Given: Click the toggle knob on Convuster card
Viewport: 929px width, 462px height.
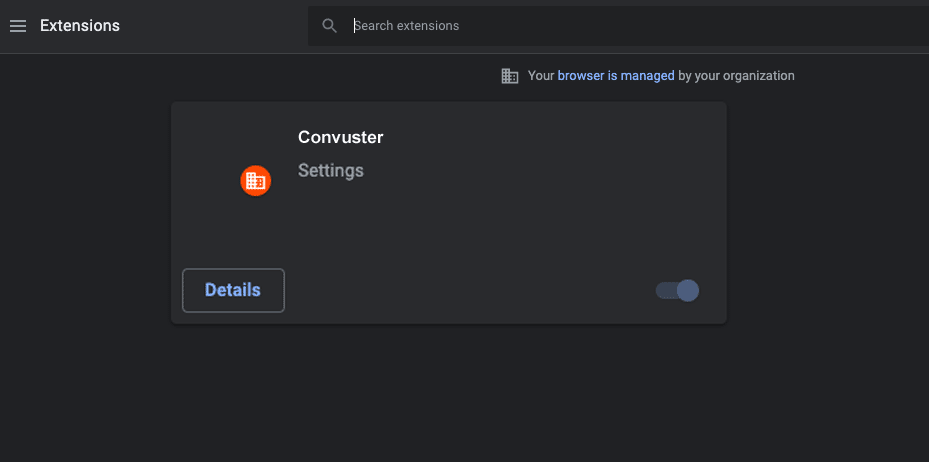Looking at the screenshot, I should click(x=688, y=290).
